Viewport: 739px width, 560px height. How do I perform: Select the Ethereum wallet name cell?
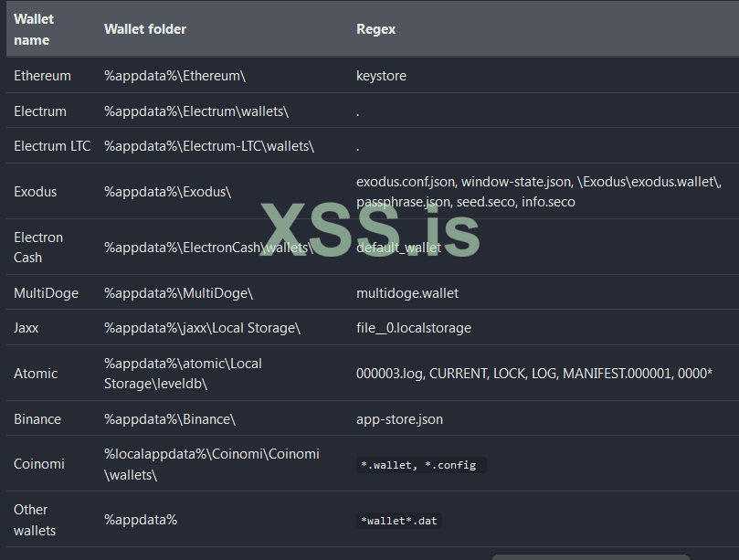(x=42, y=76)
